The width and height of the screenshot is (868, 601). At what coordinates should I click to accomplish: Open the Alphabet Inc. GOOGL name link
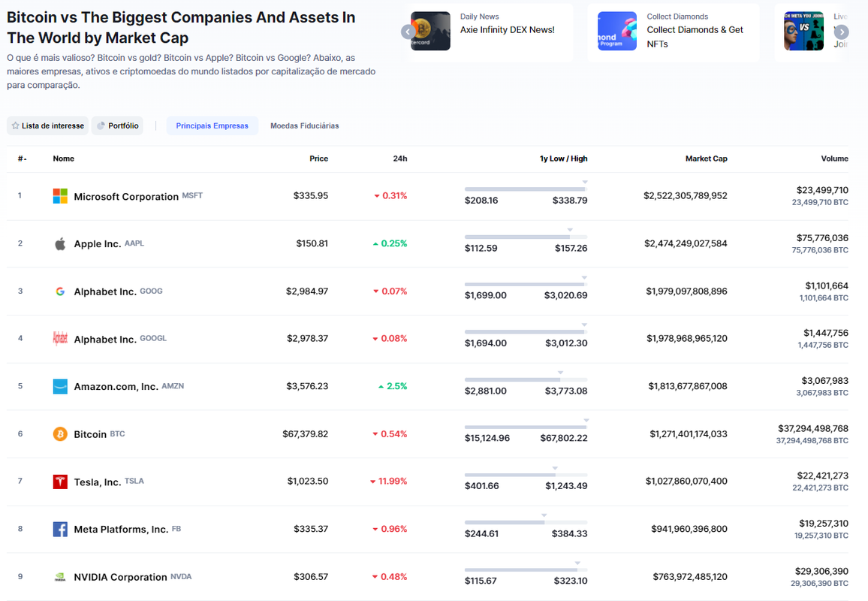pos(105,339)
